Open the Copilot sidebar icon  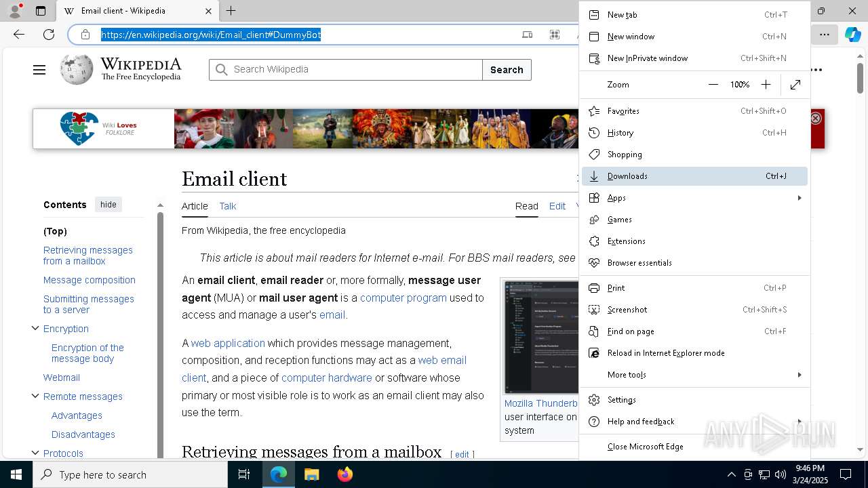click(852, 35)
